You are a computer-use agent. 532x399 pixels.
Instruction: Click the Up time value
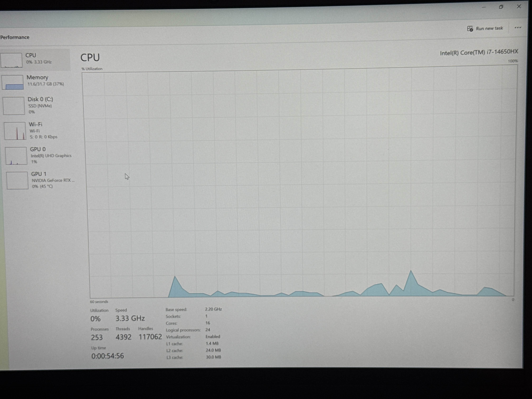tap(108, 356)
